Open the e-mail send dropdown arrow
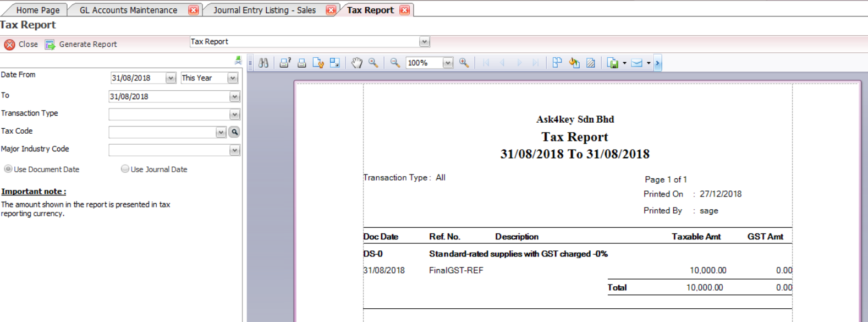 649,63
